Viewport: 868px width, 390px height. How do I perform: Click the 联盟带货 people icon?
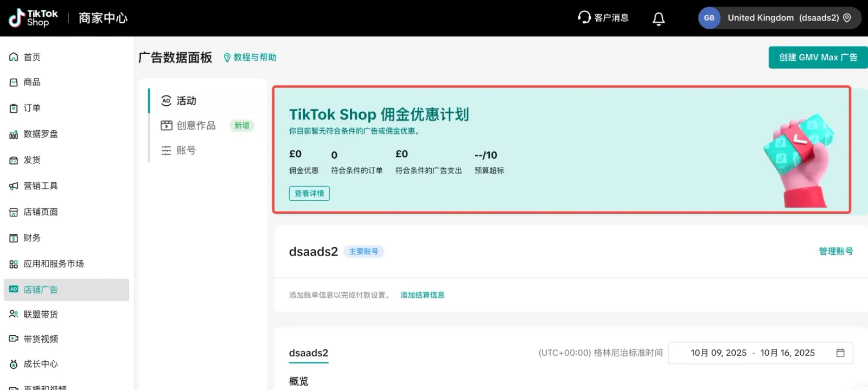[14, 314]
